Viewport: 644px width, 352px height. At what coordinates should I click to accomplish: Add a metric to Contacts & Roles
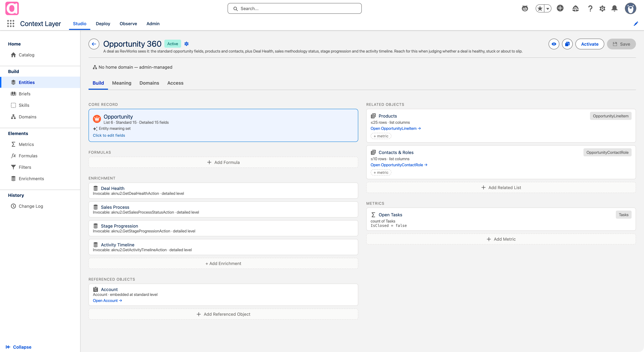[x=381, y=172]
